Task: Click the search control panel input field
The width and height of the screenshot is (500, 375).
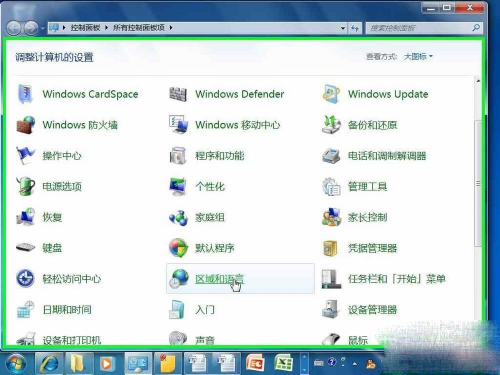Action: (419, 28)
